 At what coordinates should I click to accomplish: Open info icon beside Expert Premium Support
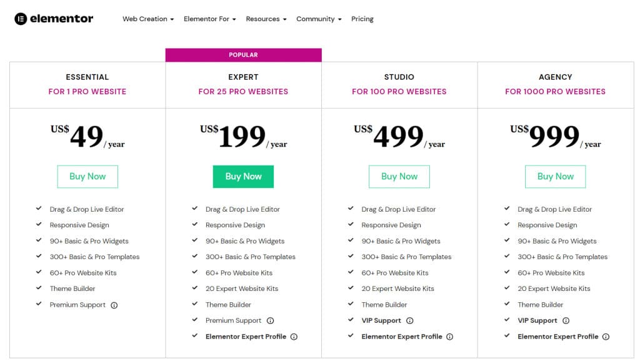point(270,321)
